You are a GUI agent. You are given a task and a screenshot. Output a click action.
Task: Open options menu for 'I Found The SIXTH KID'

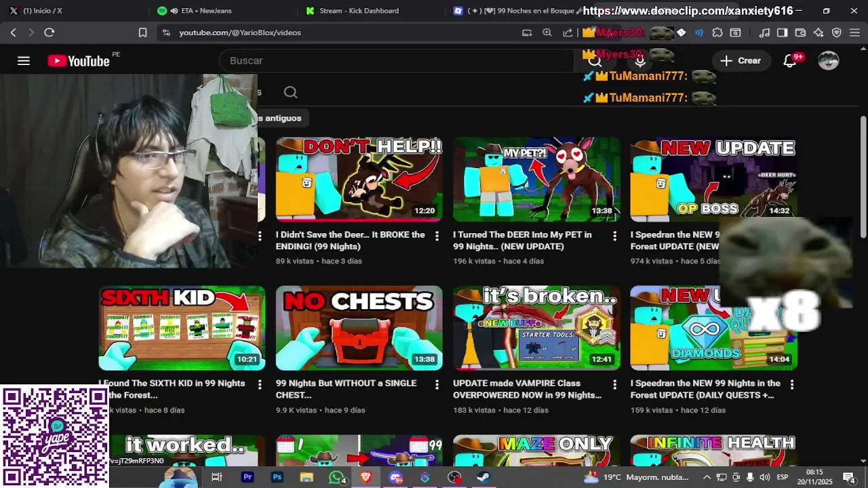259,384
